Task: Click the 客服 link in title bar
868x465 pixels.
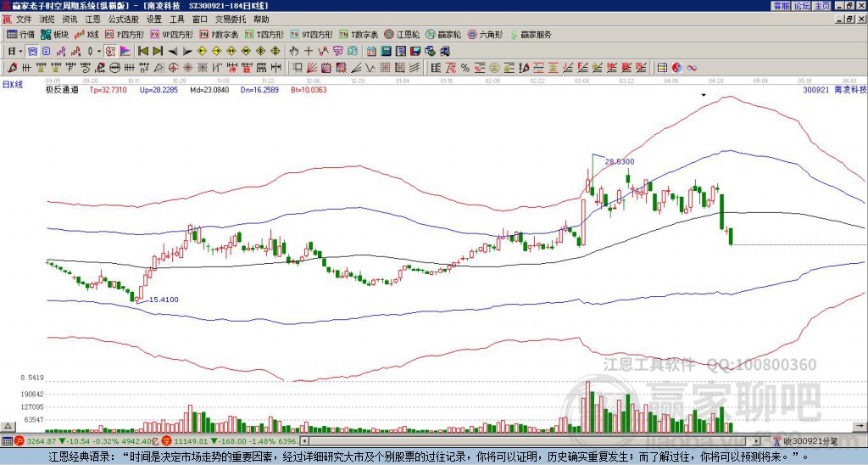Action: coord(781,6)
